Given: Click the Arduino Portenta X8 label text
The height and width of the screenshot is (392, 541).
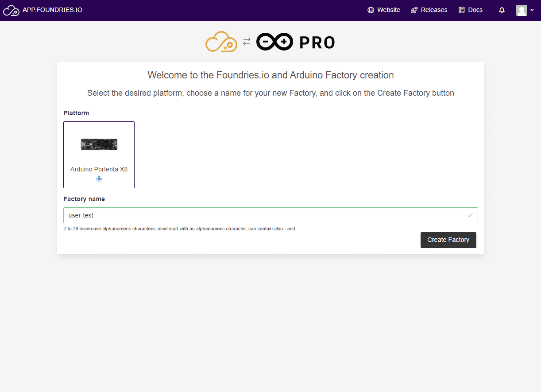Looking at the screenshot, I should 99,169.
